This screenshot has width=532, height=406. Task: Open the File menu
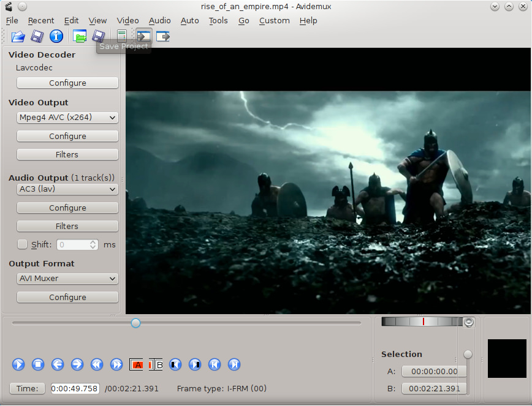(x=12, y=21)
